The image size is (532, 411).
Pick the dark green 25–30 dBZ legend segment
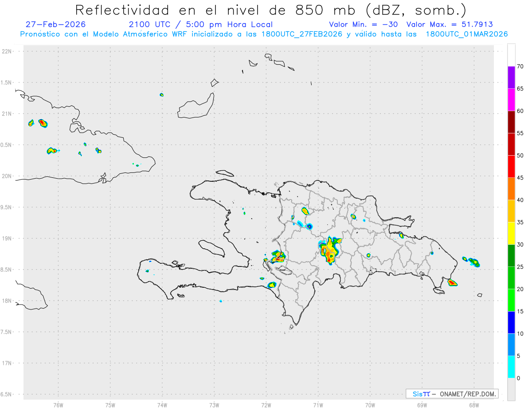511,256
